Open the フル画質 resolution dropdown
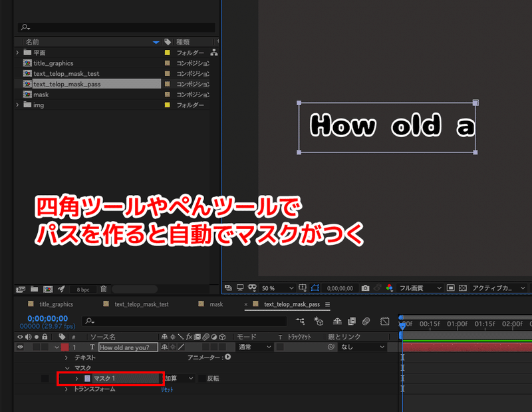 coord(420,288)
